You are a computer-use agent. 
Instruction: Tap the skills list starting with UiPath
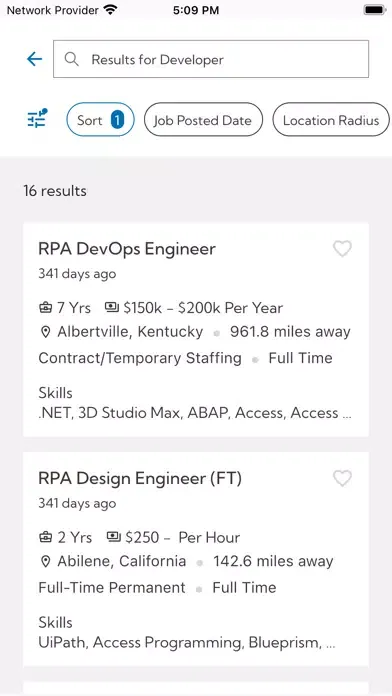tap(187, 642)
